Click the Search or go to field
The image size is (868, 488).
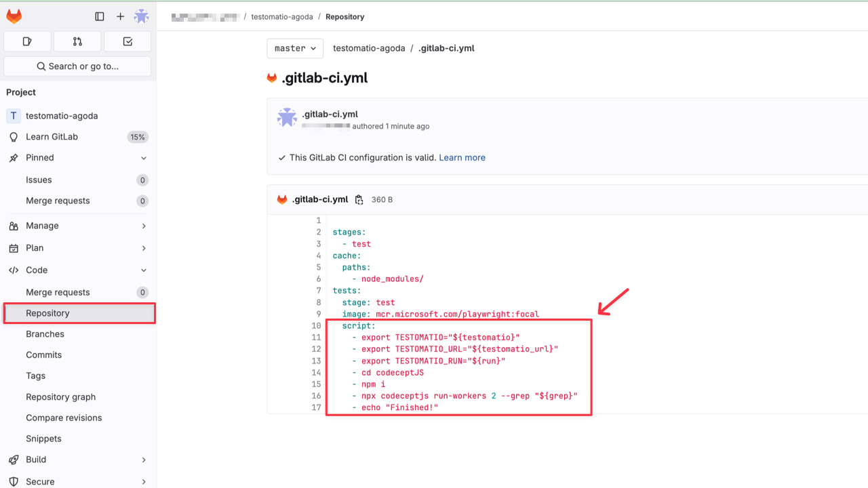tap(77, 66)
